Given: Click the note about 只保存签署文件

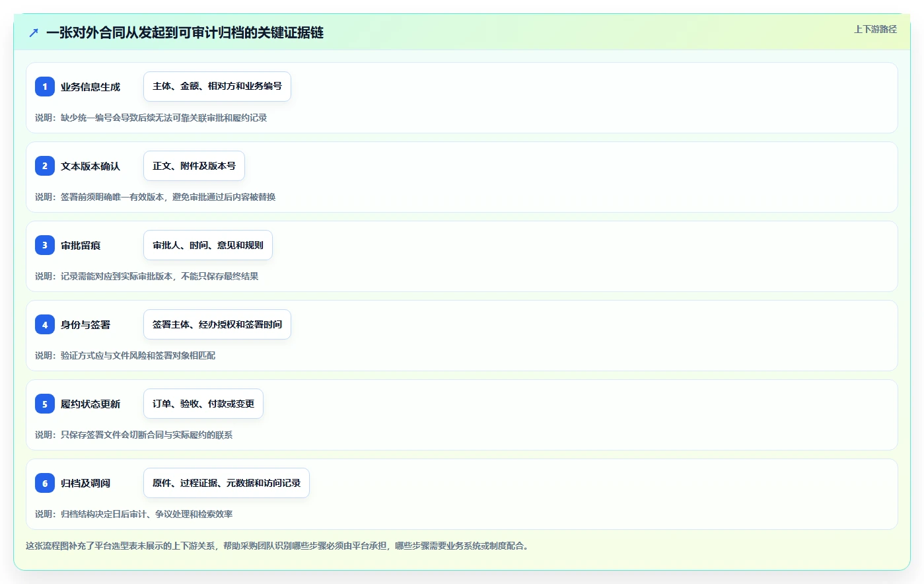Looking at the screenshot, I should tap(134, 435).
